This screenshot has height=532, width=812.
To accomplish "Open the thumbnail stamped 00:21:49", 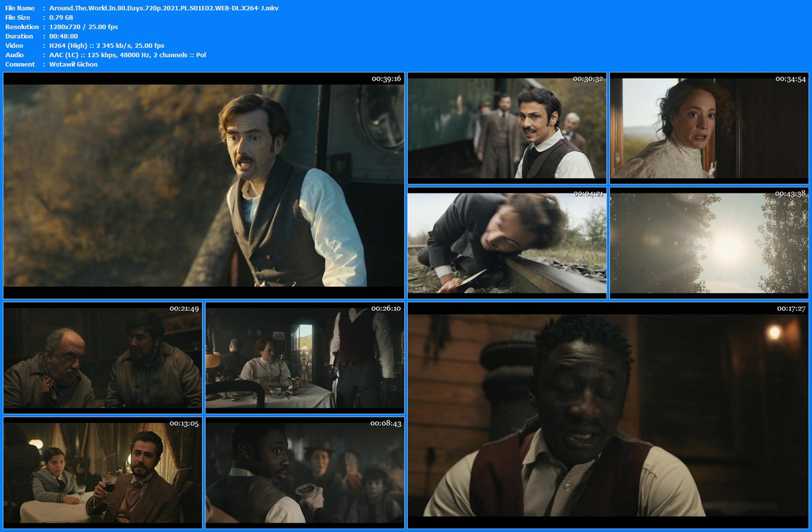I will 103,358.
